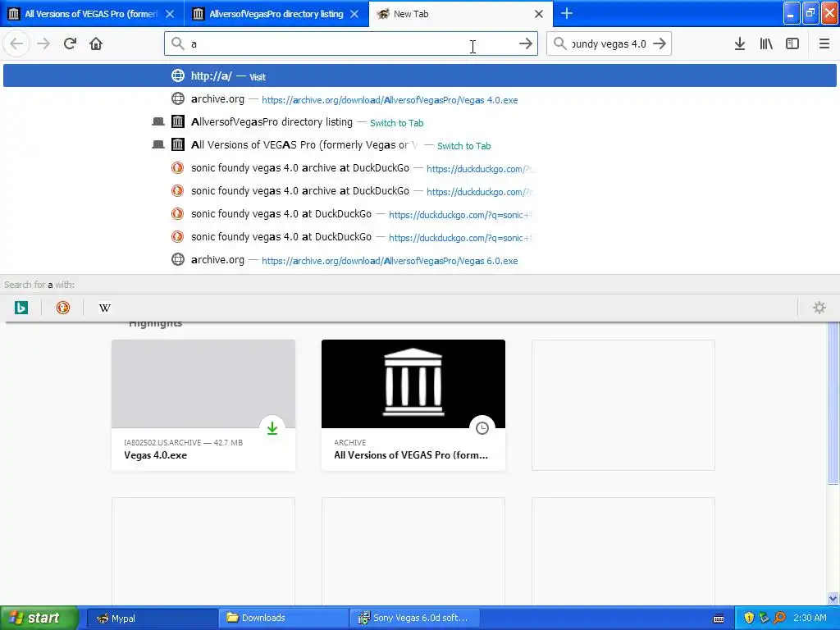Click the magnifier tray icon

[779, 619]
